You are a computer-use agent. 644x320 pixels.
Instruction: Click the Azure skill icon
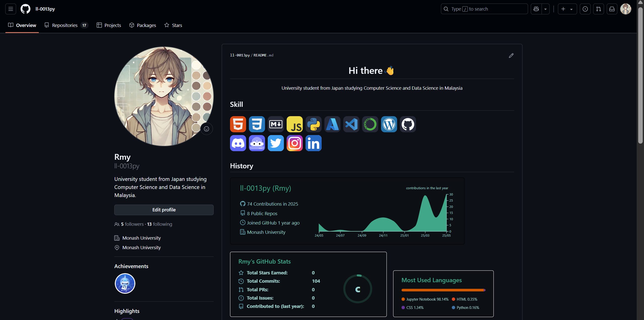tap(332, 124)
